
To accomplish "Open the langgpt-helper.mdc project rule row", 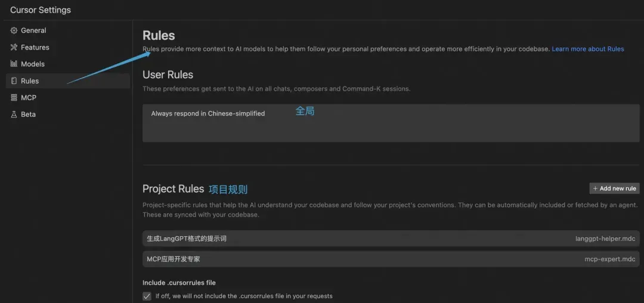I will tap(391, 239).
